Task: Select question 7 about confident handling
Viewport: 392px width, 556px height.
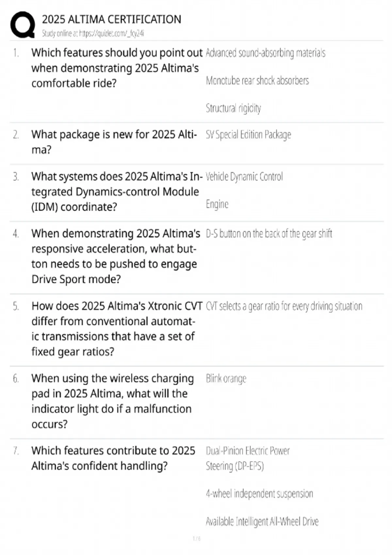Action: pyautogui.click(x=113, y=458)
